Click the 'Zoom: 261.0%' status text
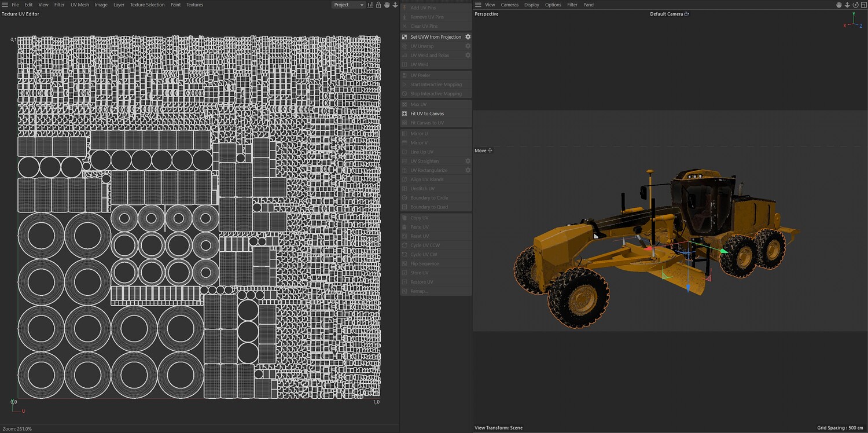868x433 pixels. (x=17, y=429)
